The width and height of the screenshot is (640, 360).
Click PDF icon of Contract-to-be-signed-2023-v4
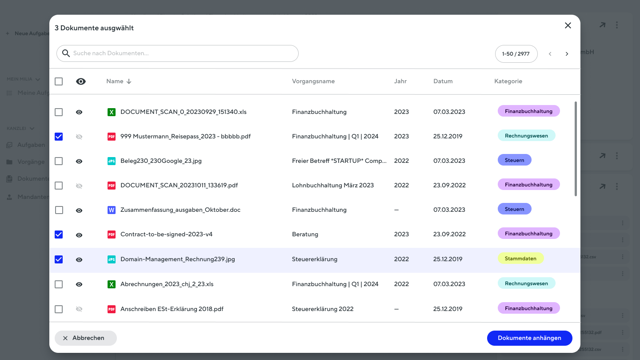click(111, 234)
